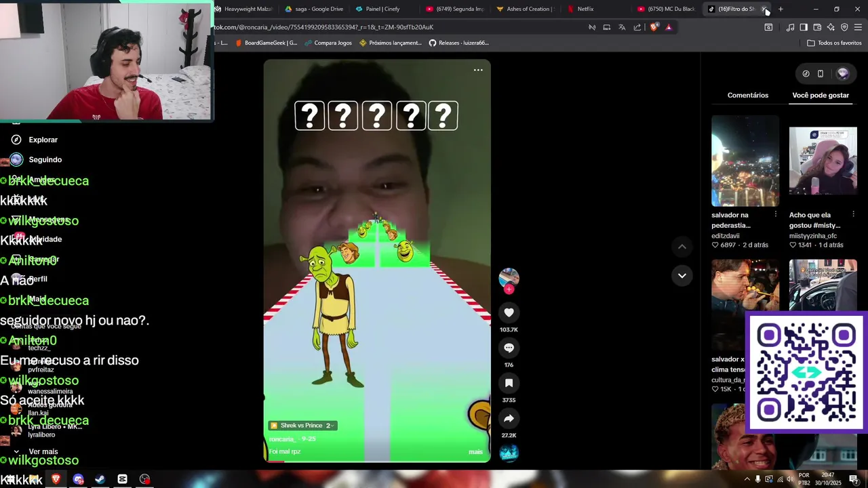
Task: Open the Acho que ela gostou video thumbnail
Action: pos(823,161)
